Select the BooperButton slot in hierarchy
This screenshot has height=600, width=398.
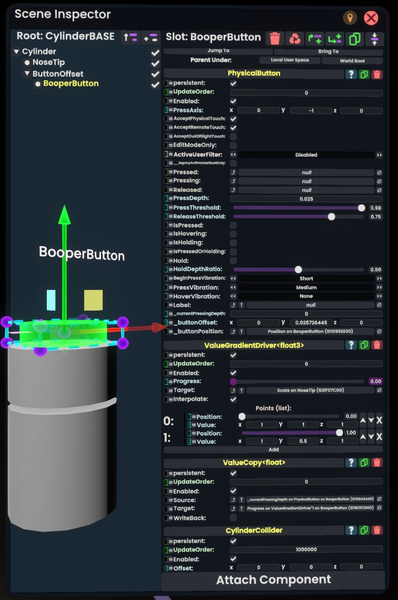click(x=71, y=83)
